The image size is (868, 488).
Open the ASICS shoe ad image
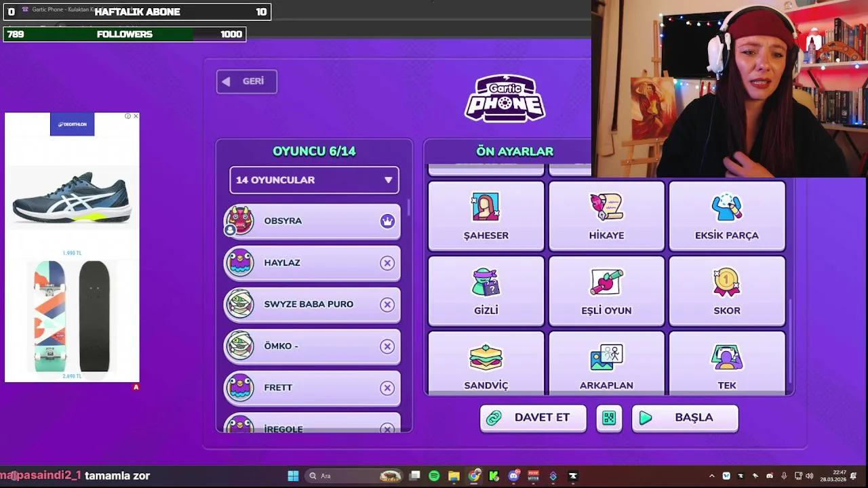72,197
